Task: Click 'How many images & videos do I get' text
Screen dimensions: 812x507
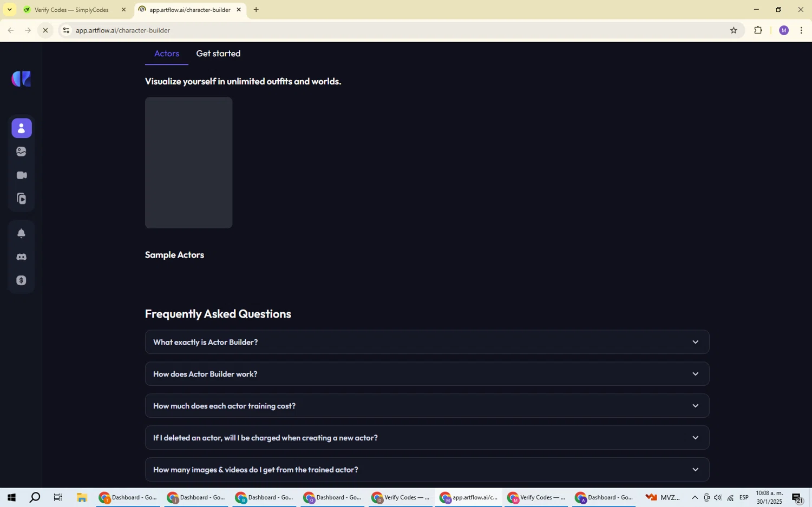Action: point(256,470)
